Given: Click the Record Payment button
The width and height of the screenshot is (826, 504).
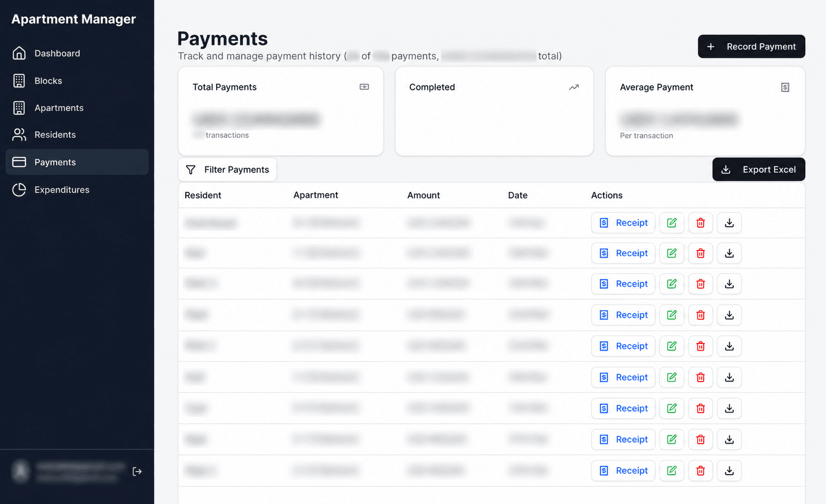Looking at the screenshot, I should click(751, 46).
